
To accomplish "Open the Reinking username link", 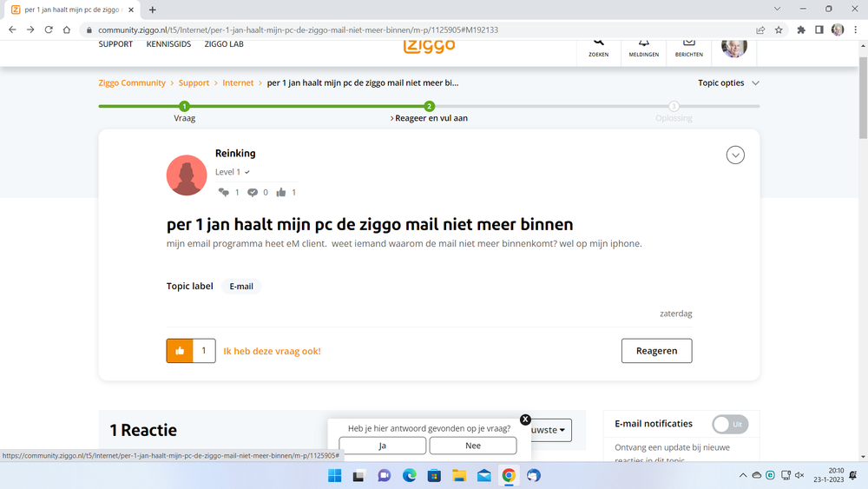I will [x=235, y=154].
